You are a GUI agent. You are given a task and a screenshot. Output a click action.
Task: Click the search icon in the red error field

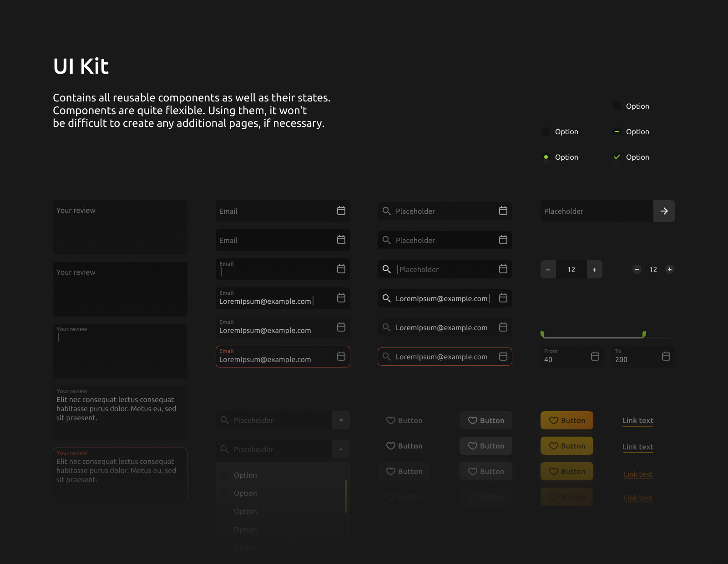click(386, 357)
